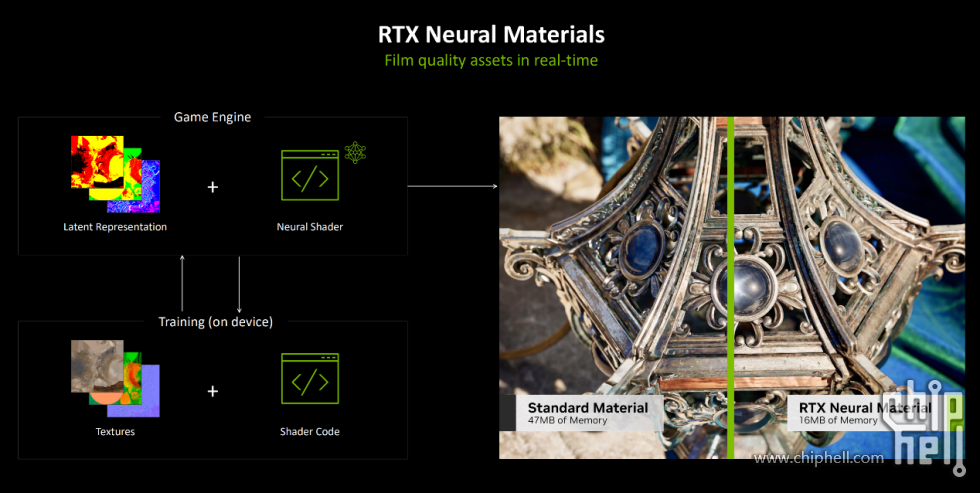Select the Textures stacked thumbnails
This screenshot has height=493, width=980.
pyautogui.click(x=115, y=379)
